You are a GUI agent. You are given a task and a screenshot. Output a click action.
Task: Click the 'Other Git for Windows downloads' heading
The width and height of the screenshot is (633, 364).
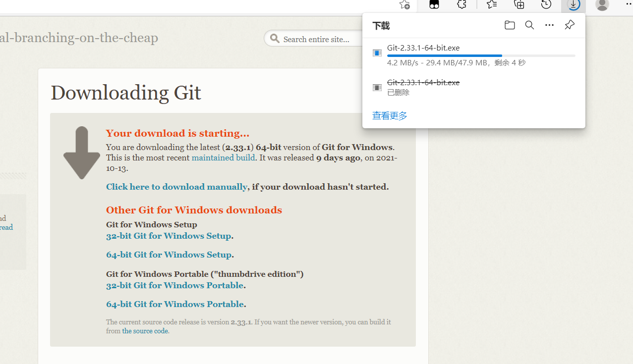tap(194, 210)
